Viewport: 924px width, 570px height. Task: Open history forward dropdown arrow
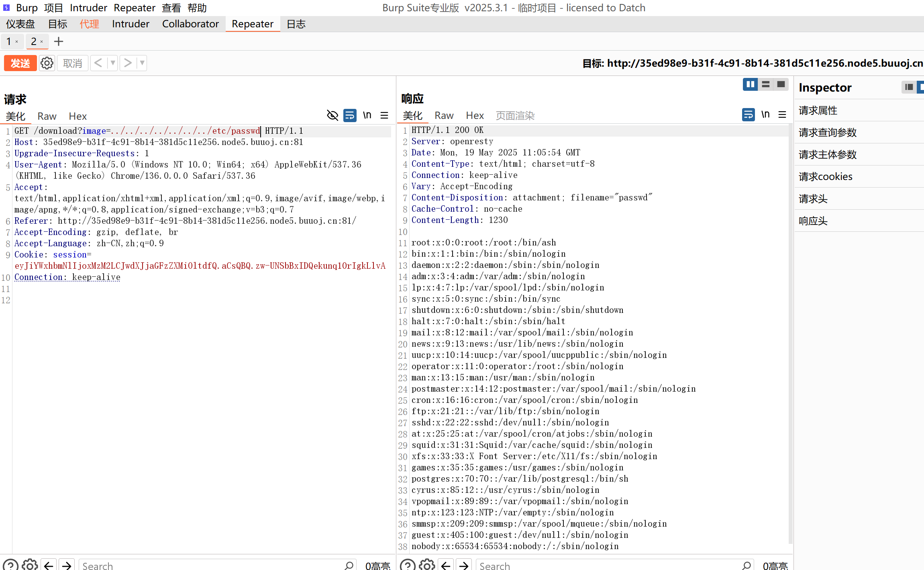142,63
